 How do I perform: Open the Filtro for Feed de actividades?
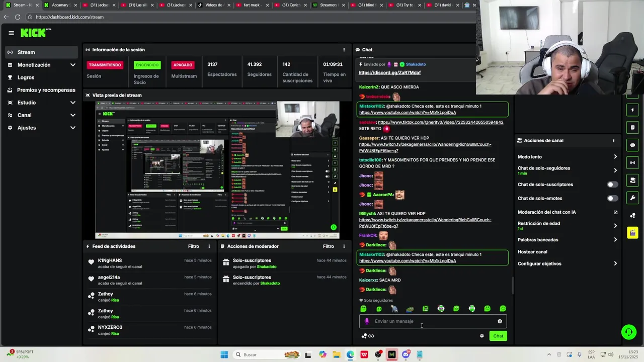(x=194, y=246)
